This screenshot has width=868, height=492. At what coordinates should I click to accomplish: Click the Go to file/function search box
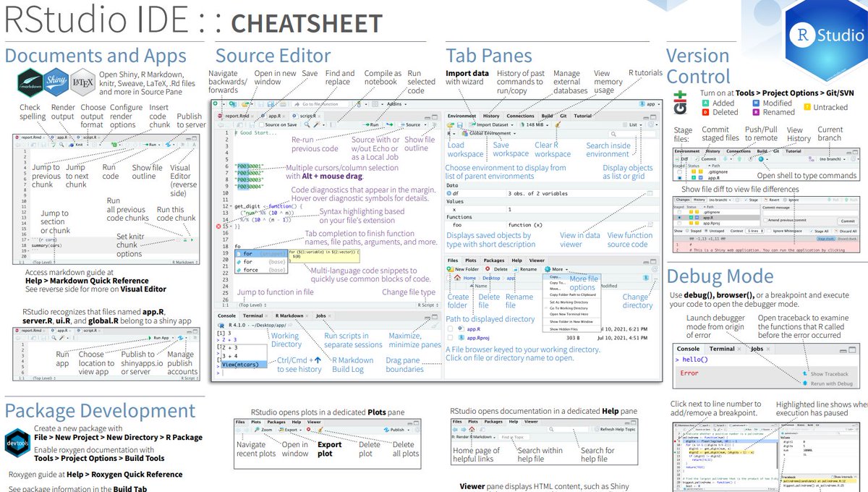tap(320, 104)
